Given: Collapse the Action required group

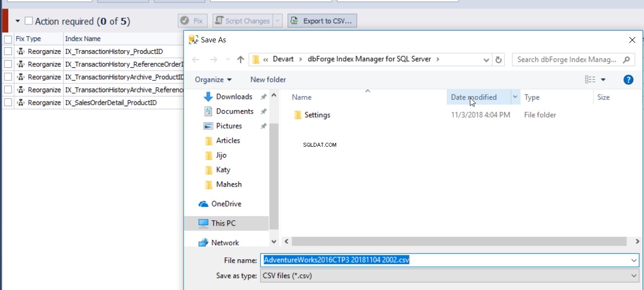Looking at the screenshot, I should [18, 21].
